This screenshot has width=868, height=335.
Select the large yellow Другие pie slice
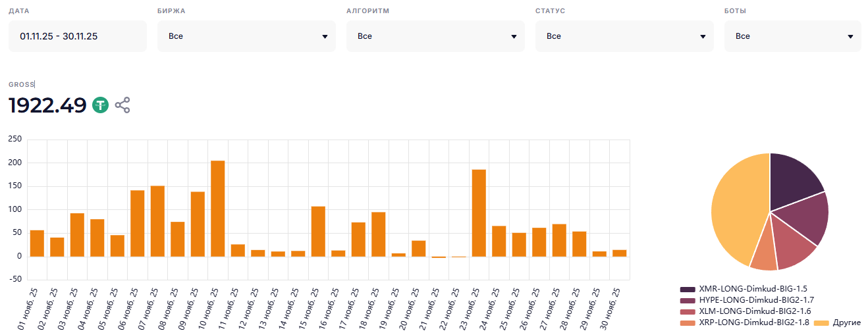734,211
